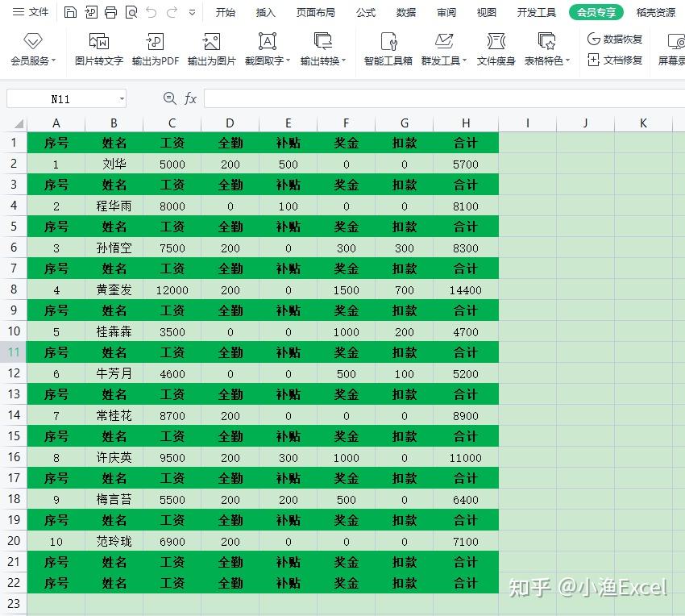
Task: Click the 输出为图片 icon
Action: click(211, 42)
